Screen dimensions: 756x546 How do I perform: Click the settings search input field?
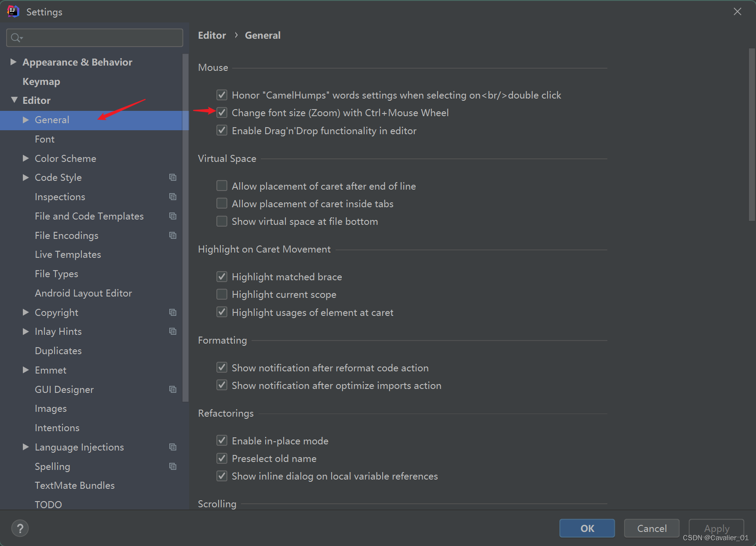point(95,38)
